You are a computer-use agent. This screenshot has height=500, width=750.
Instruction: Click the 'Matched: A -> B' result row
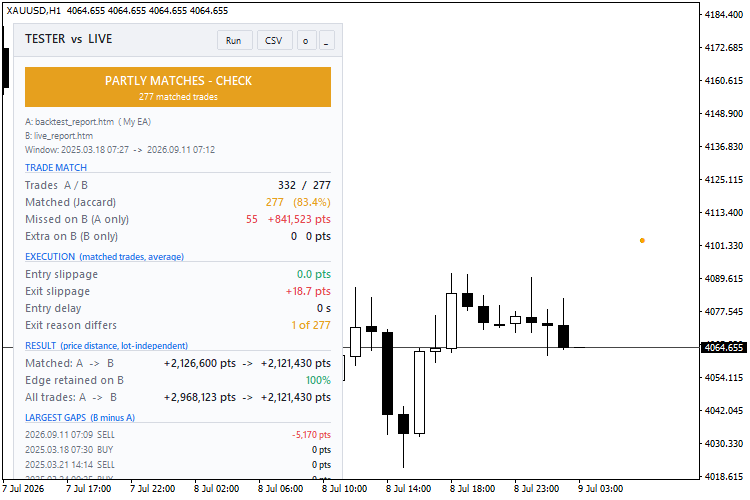coord(178,363)
